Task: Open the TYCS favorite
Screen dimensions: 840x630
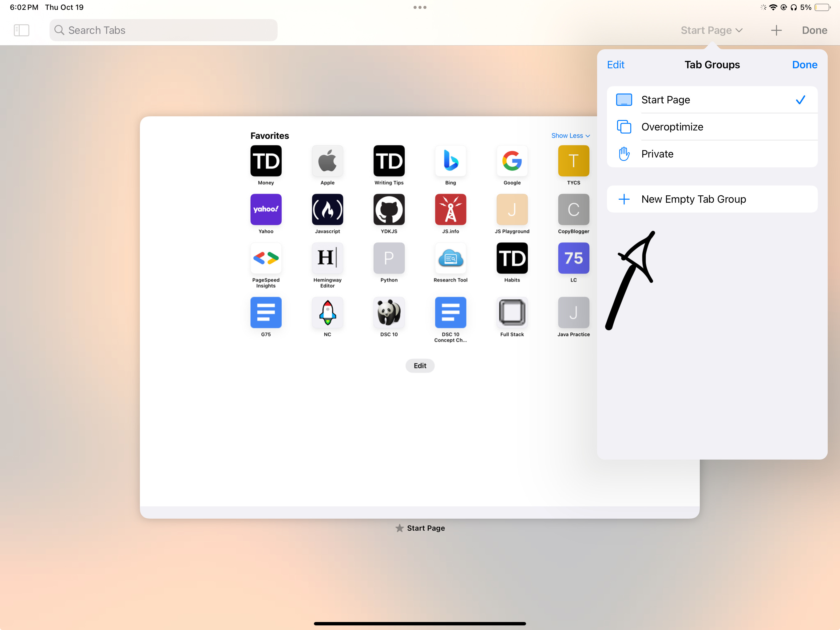Action: point(573,161)
